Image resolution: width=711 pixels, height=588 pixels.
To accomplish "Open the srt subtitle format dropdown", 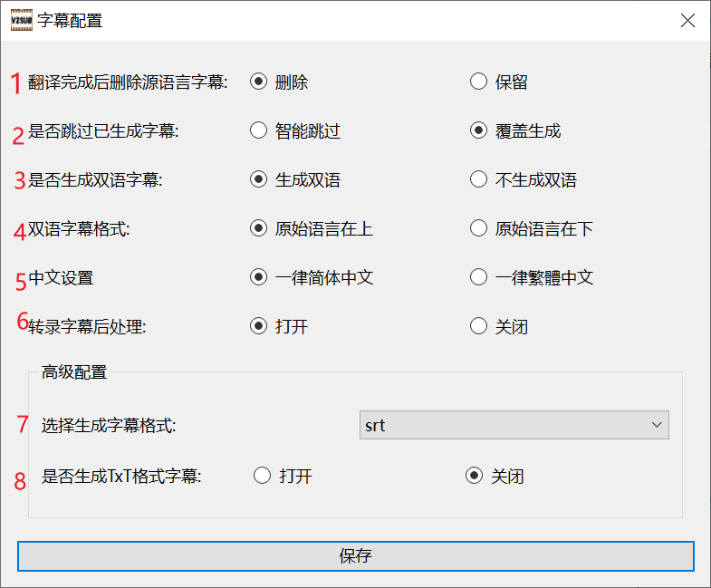I will pyautogui.click(x=514, y=425).
